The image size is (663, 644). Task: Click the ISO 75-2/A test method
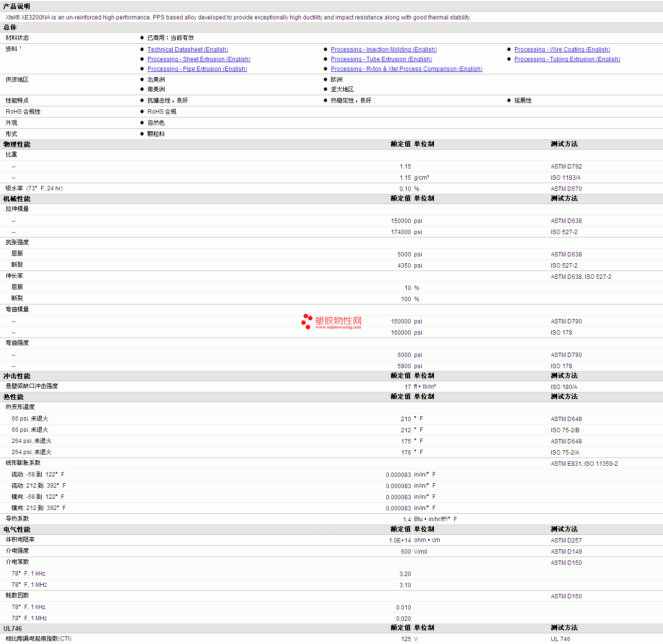565,453
